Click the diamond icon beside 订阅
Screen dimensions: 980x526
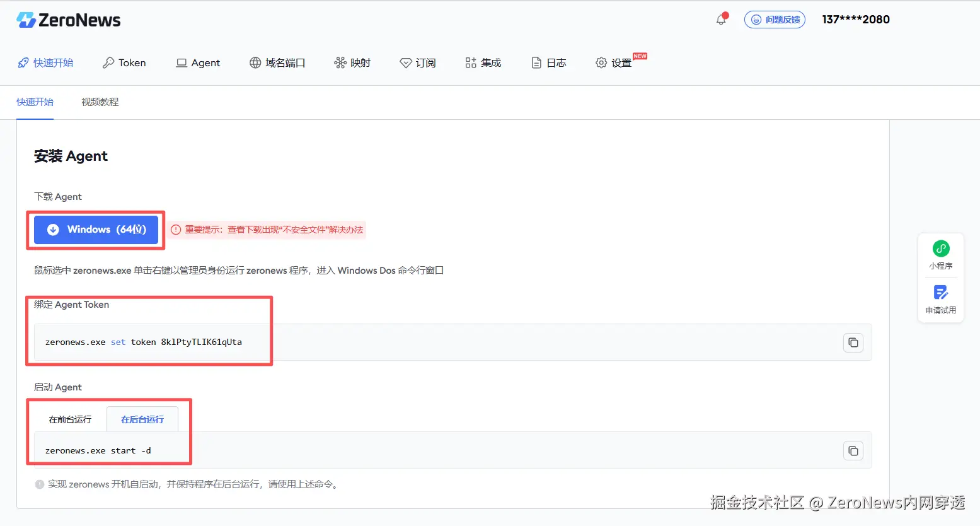406,62
